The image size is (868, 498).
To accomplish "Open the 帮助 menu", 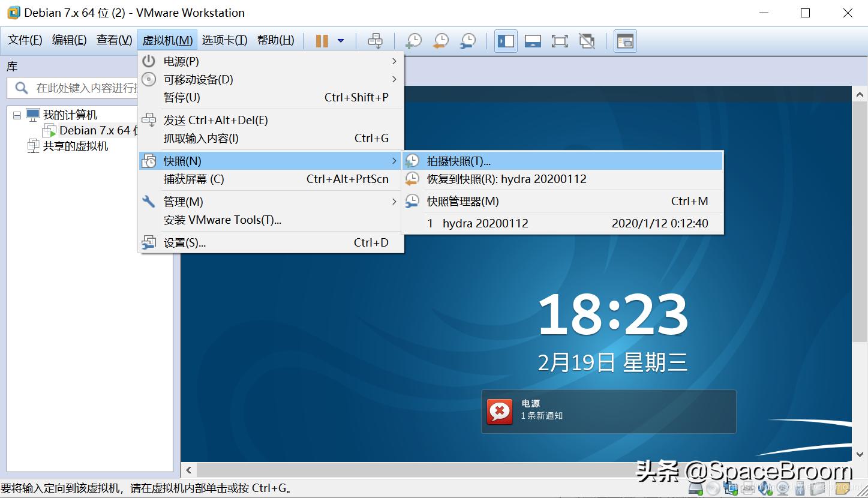I will click(275, 40).
